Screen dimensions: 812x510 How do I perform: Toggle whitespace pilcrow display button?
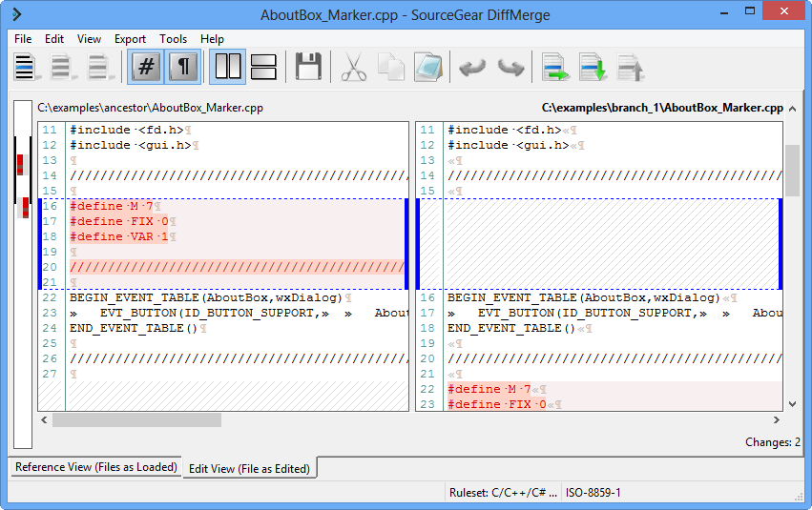(x=183, y=68)
